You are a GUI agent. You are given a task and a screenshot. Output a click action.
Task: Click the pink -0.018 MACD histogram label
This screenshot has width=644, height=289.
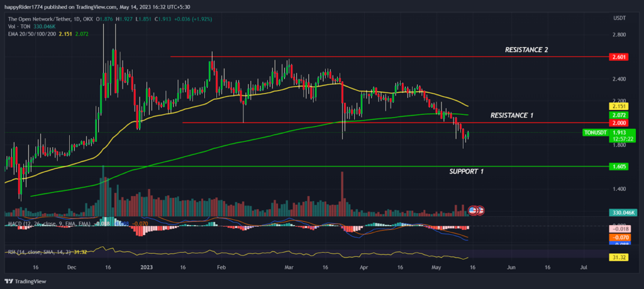tap(621, 229)
